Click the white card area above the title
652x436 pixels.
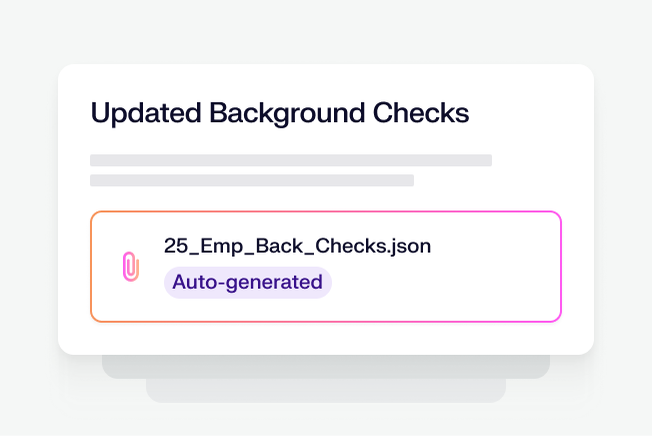pyautogui.click(x=326, y=80)
